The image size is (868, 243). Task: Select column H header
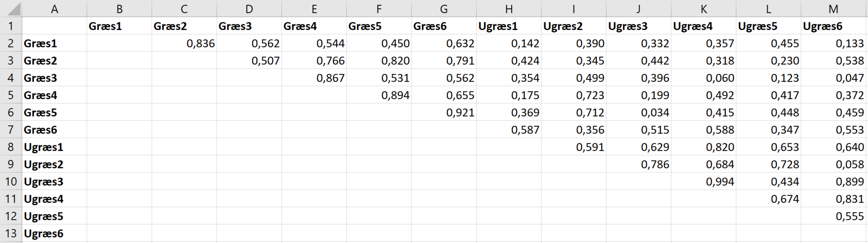[x=509, y=9]
